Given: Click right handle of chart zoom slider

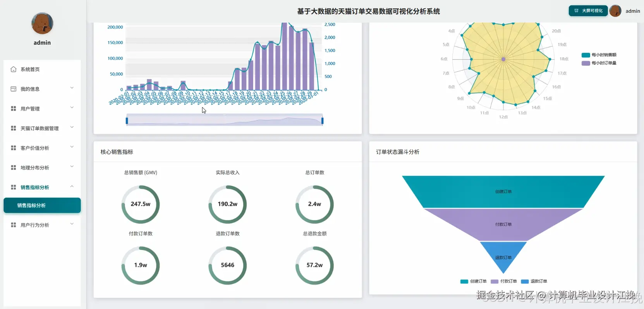Looking at the screenshot, I should pos(322,121).
